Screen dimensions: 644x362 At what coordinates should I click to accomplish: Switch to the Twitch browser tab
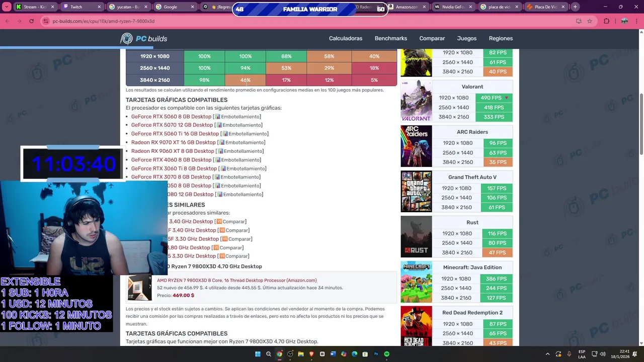click(x=82, y=7)
